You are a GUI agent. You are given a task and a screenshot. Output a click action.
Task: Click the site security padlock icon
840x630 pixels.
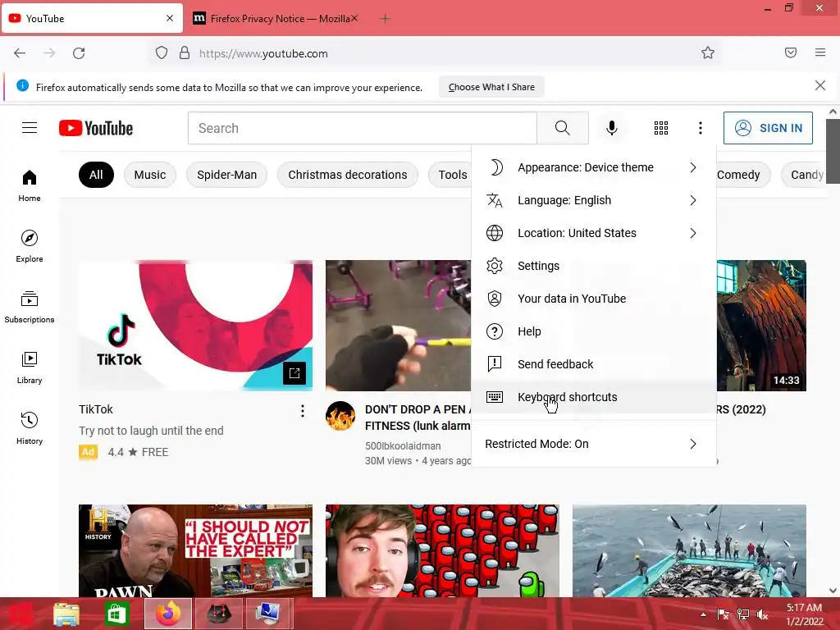click(x=185, y=53)
